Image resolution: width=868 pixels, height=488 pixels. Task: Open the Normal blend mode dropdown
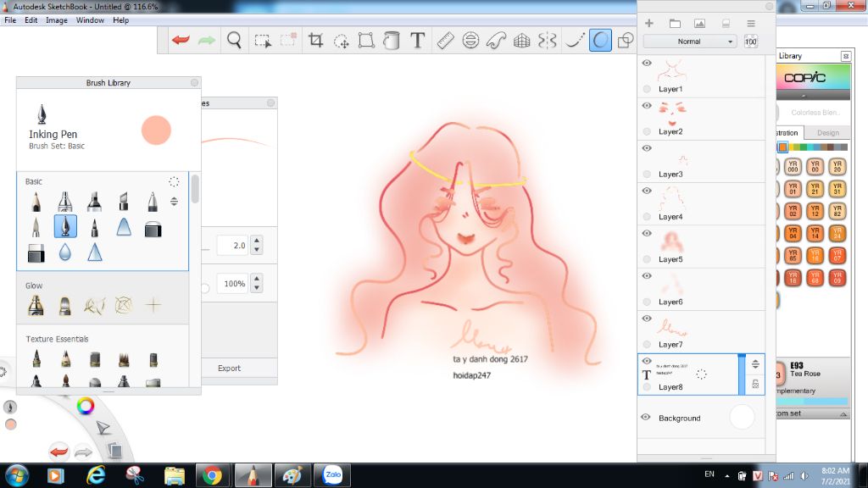690,42
